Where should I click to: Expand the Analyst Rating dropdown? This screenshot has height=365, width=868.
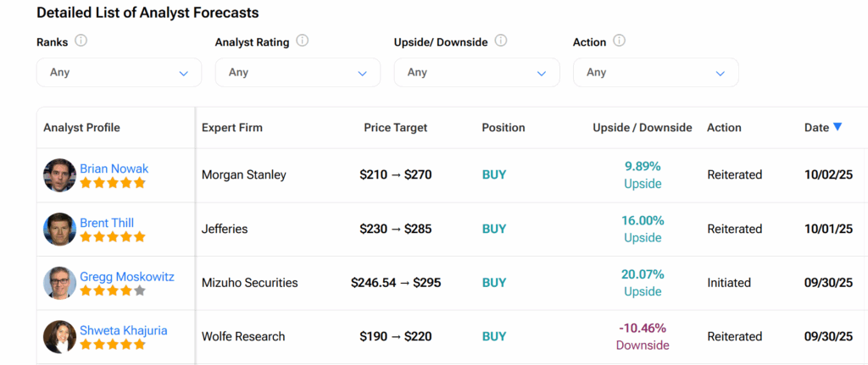[298, 73]
